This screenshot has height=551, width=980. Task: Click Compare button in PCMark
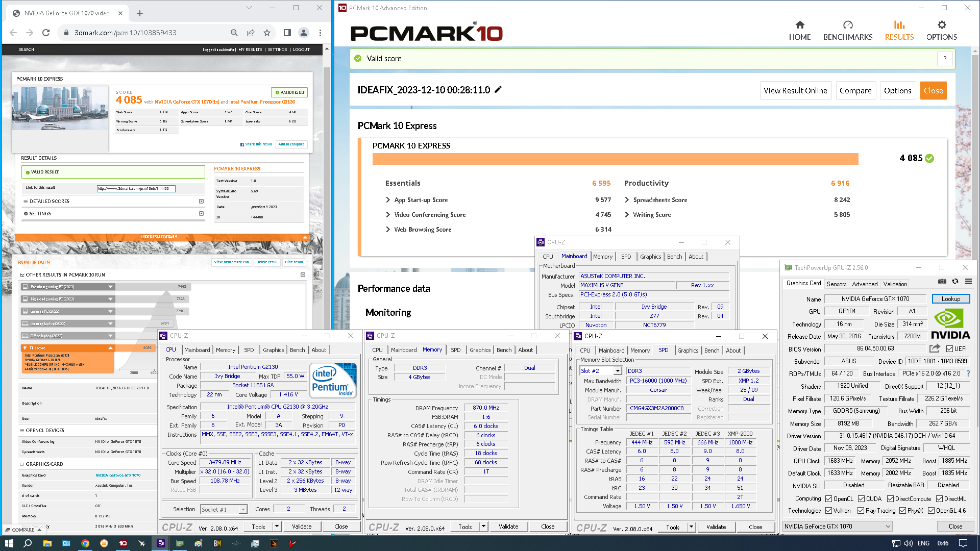point(855,90)
